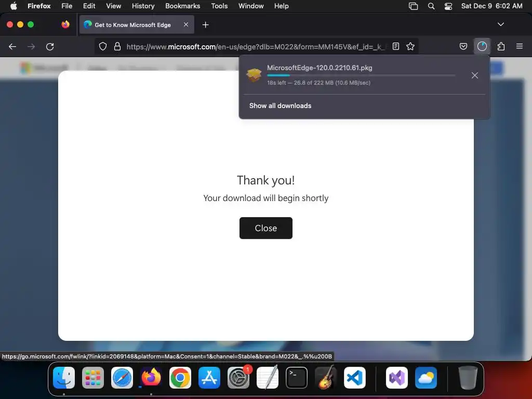The width and height of the screenshot is (532, 399).
Task: Open Weather app in the dock
Action: coord(426,378)
